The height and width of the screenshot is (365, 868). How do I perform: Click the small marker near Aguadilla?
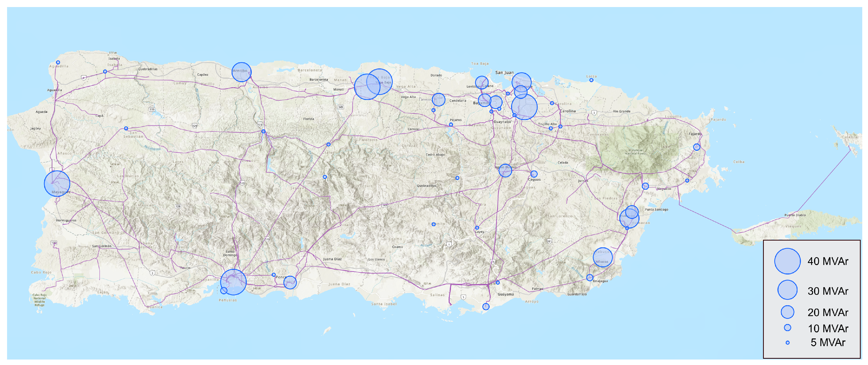[58, 62]
